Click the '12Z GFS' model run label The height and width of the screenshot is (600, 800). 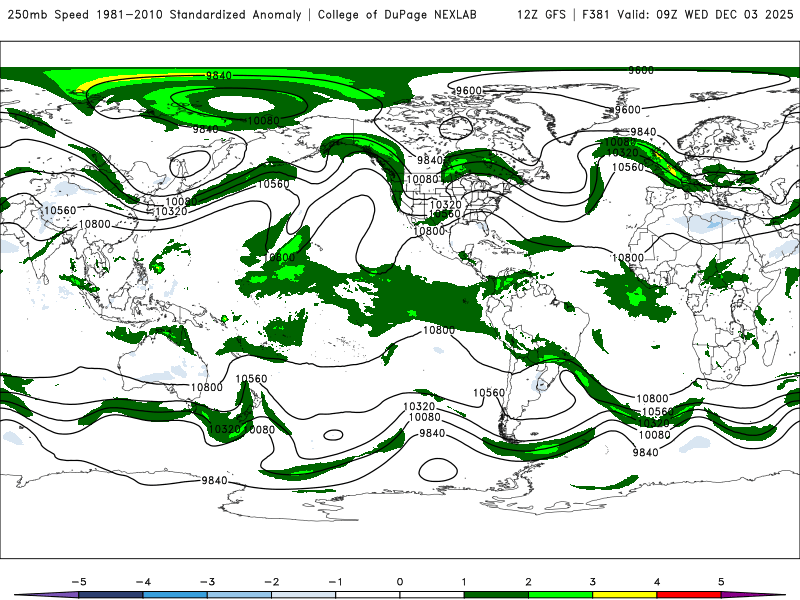tap(541, 15)
